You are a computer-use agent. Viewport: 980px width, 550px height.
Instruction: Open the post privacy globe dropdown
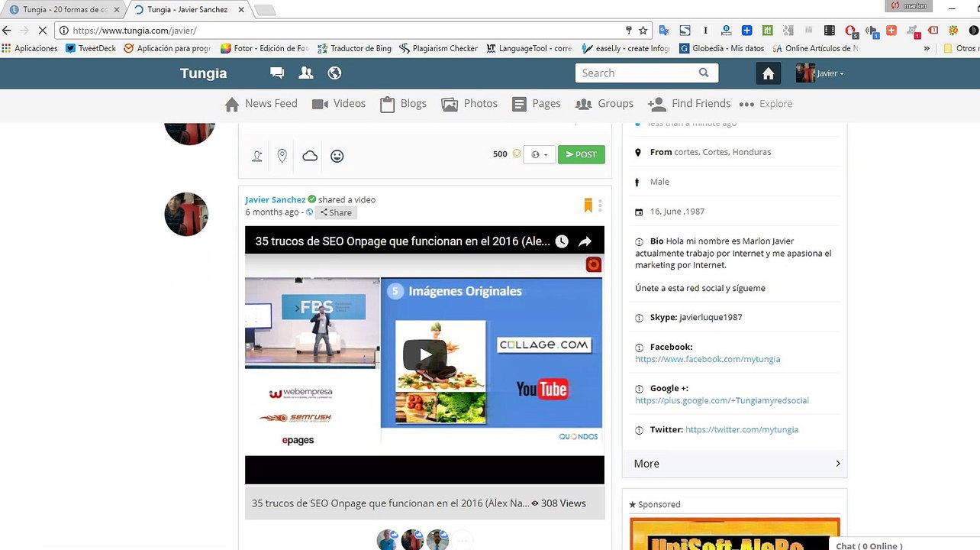click(539, 154)
